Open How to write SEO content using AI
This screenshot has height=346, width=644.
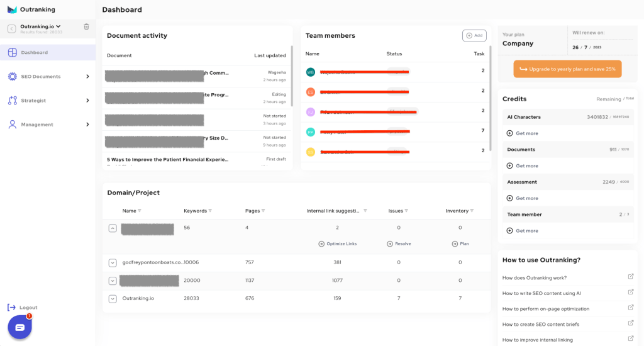[x=541, y=293]
